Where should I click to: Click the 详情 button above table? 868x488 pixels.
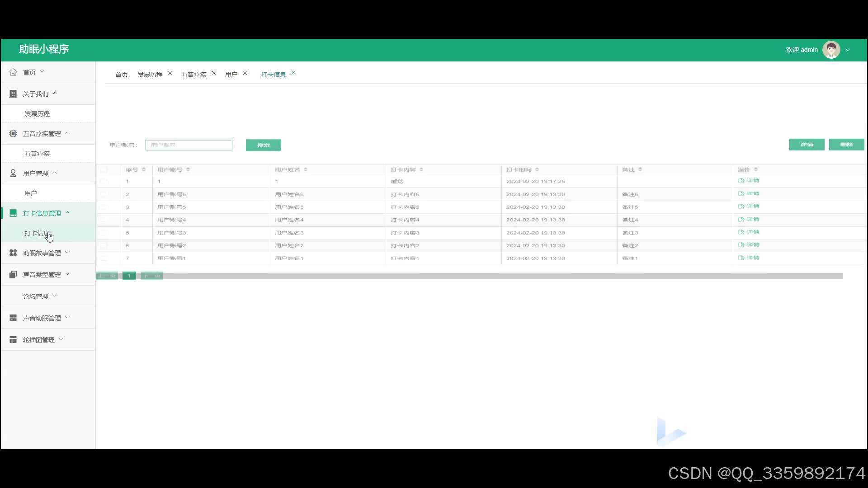807,145
